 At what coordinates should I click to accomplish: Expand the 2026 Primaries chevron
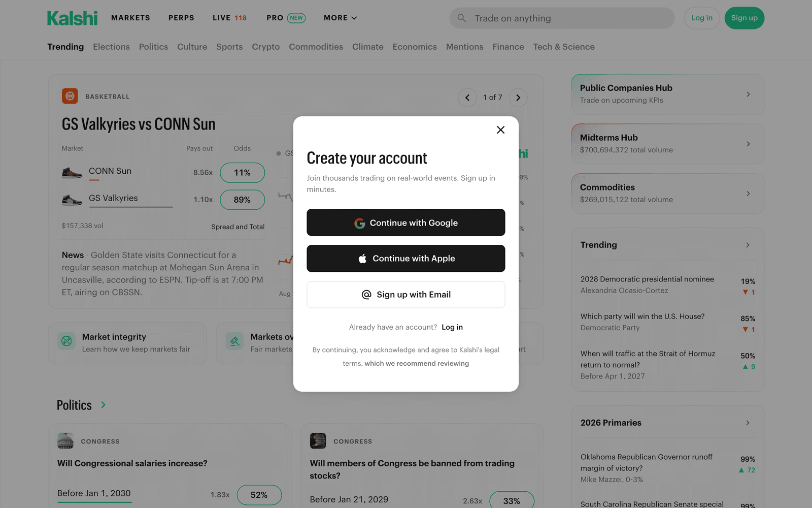[x=748, y=423]
